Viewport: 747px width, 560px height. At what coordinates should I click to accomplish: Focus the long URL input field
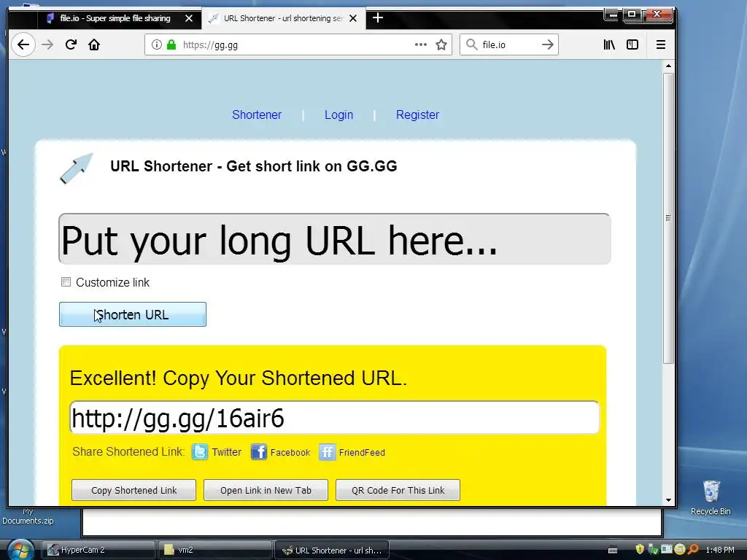[334, 239]
